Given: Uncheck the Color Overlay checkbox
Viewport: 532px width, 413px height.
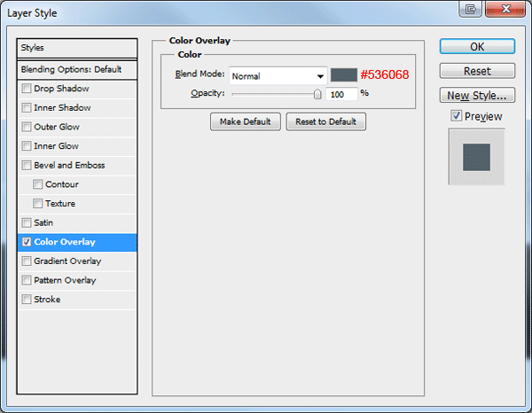Looking at the screenshot, I should pyautogui.click(x=26, y=242).
